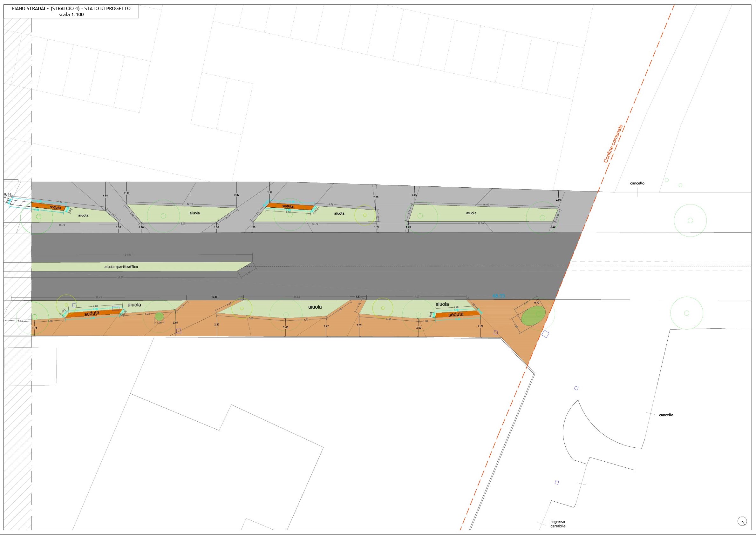The image size is (756, 535).
Task: Click the upper 'cancello' label
Action: [x=637, y=183]
